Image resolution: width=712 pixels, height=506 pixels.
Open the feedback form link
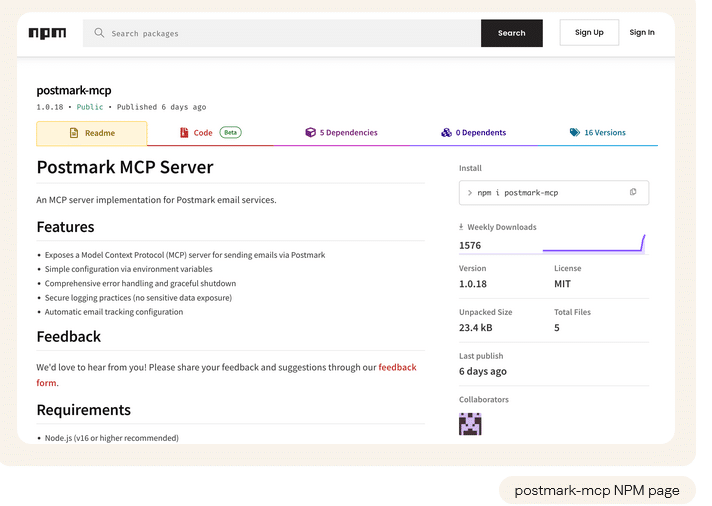pyautogui.click(x=397, y=367)
